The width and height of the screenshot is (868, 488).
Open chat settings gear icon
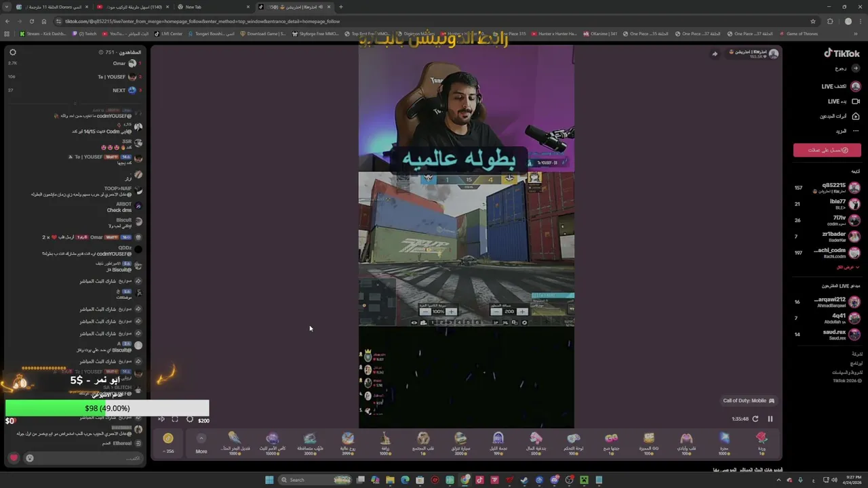coord(12,52)
